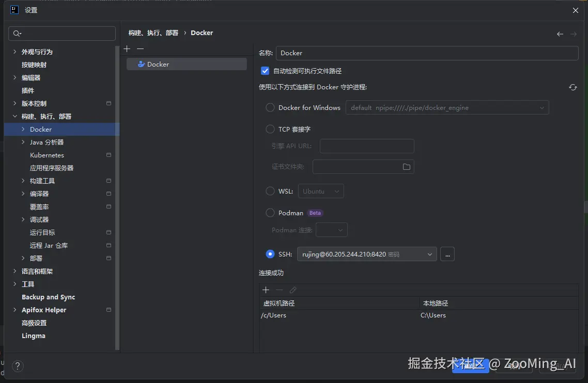Collapse 构建、执行、部署 settings group

click(x=14, y=116)
